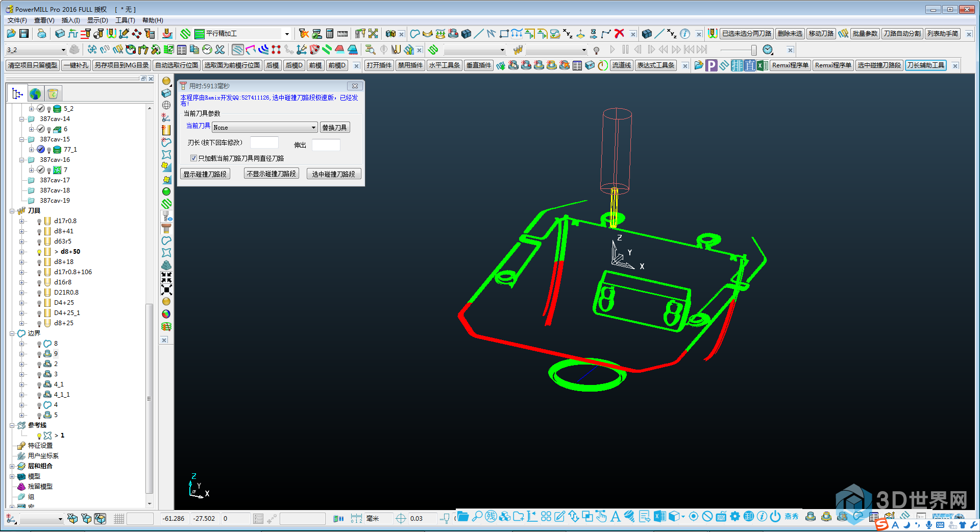Click the magnifier search icon in bottom bar

pos(477,517)
